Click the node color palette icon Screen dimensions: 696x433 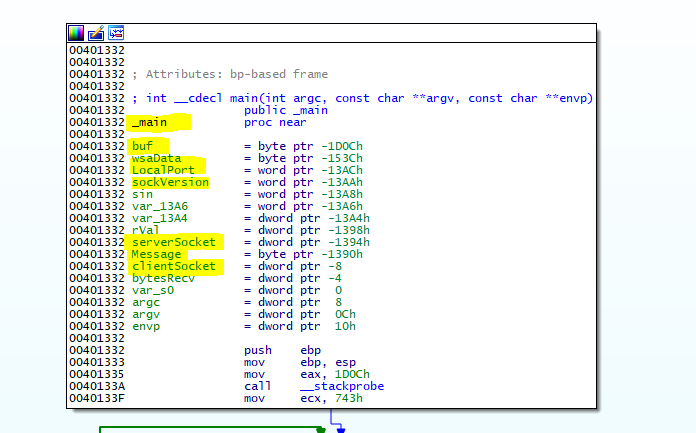pos(76,33)
